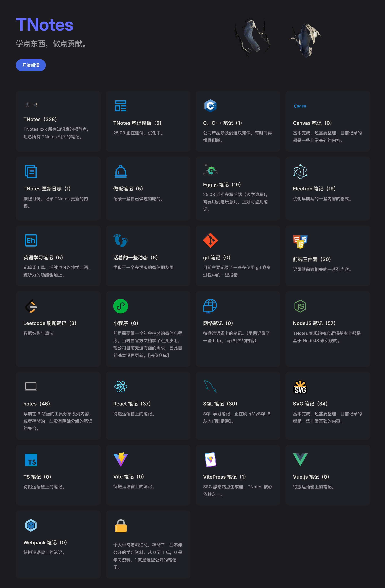Open the Webpack 笔记 (0) title
The image size is (385, 588).
point(45,543)
